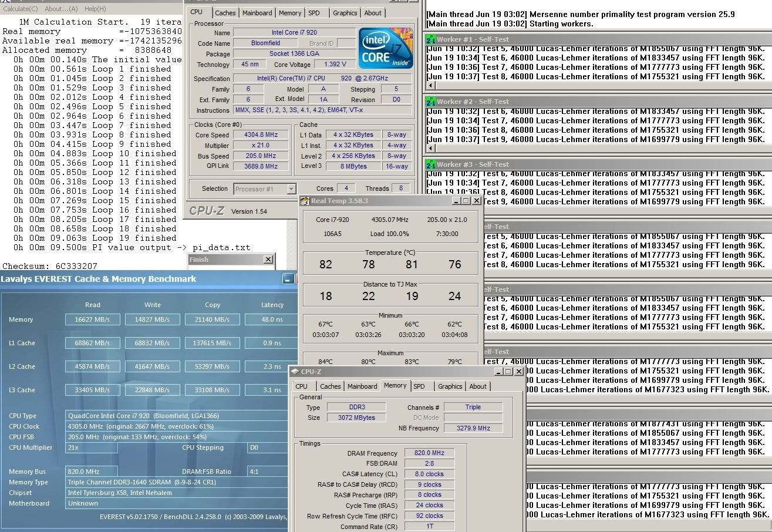Click the 8.0 clocks CAS Latency value

(430, 474)
